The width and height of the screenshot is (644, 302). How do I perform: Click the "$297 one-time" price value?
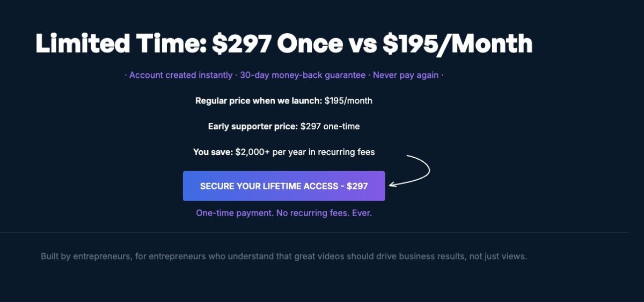330,127
